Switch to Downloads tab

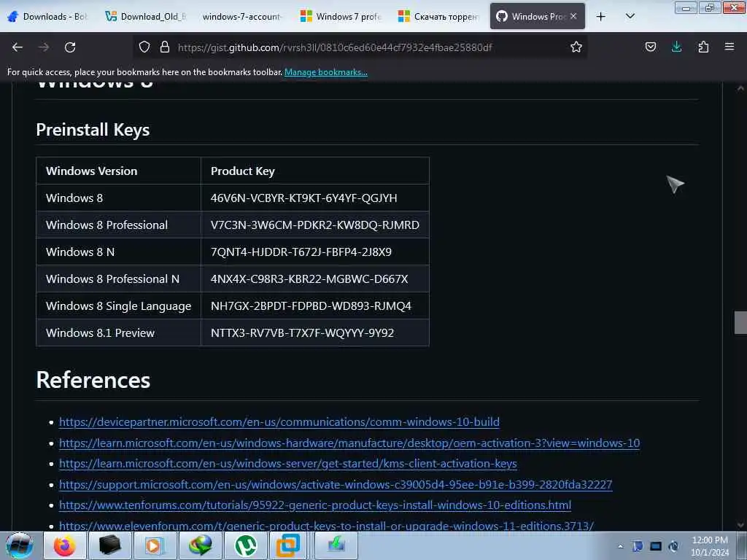pos(47,17)
